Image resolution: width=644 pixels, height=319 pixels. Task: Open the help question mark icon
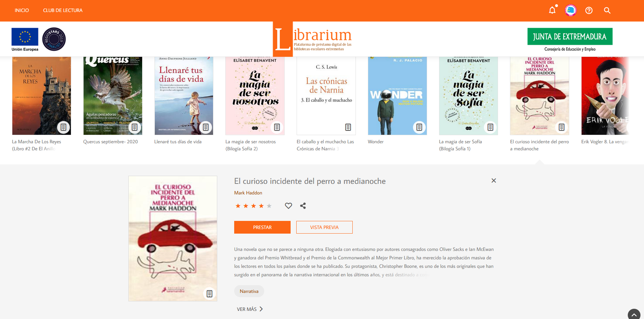coord(589,10)
